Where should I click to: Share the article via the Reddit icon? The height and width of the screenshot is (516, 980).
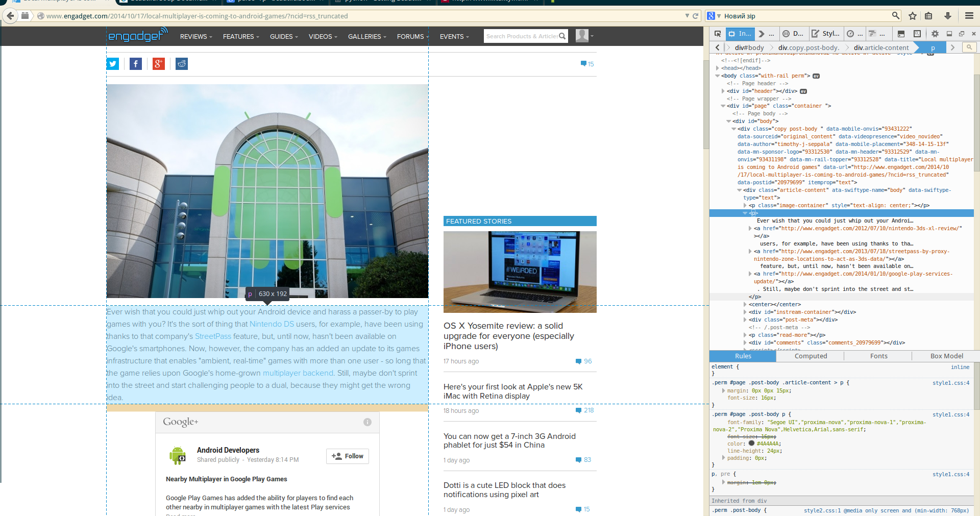point(182,64)
